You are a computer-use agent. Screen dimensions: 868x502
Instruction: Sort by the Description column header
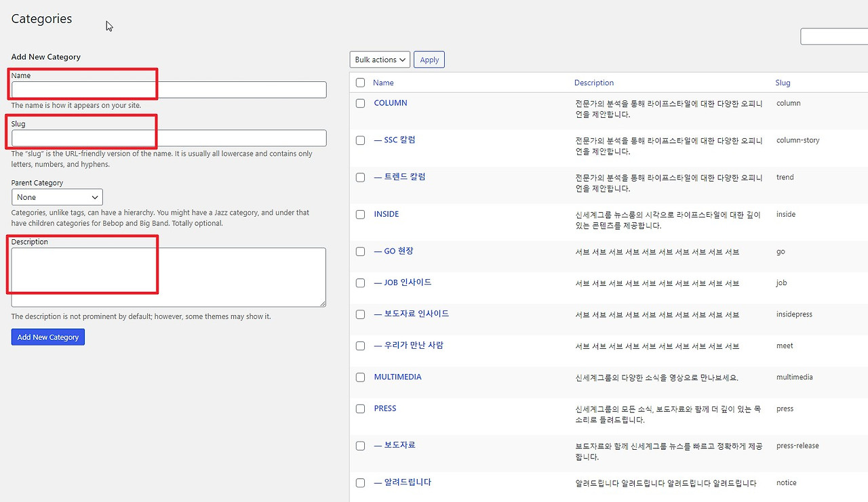(x=594, y=83)
